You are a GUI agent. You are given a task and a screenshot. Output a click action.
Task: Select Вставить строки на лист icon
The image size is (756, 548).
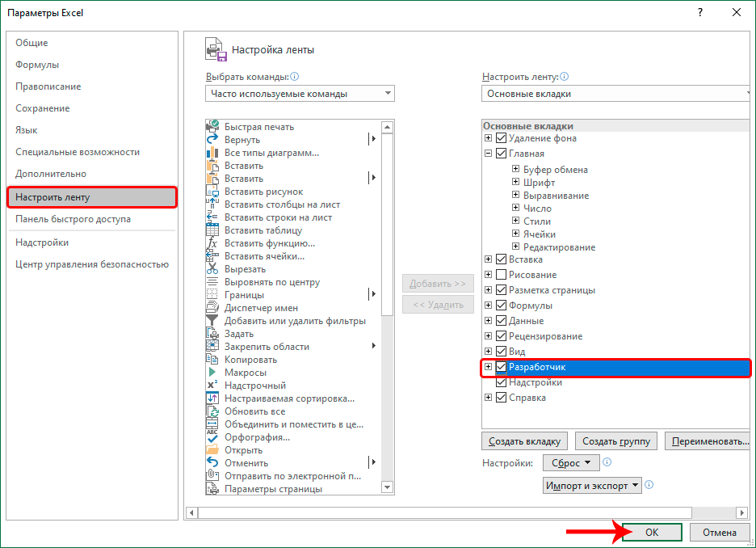coord(212,217)
